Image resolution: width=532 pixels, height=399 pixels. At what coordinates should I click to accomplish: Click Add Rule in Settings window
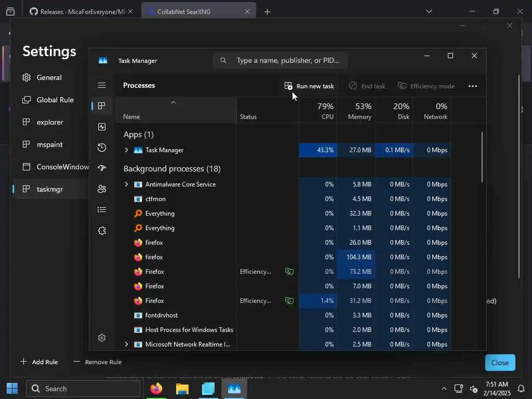tap(39, 362)
